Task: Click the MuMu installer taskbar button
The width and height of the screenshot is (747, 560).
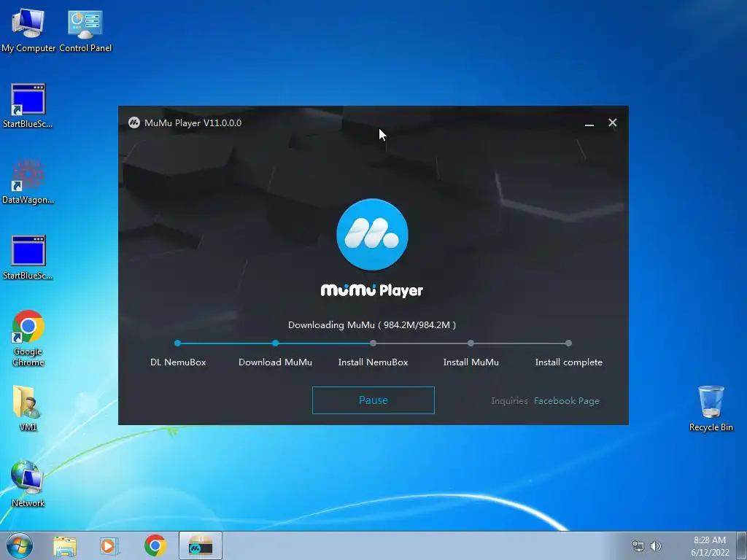Action: coord(201,545)
